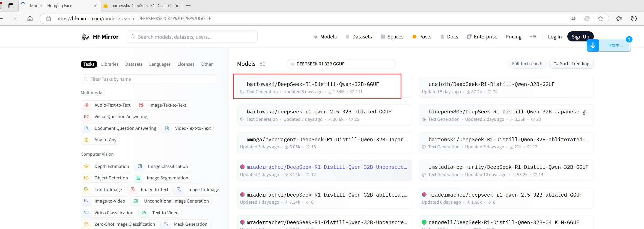The height and width of the screenshot is (229, 644).
Task: Filter by Visual Question Answering task
Action: pyautogui.click(x=115, y=116)
